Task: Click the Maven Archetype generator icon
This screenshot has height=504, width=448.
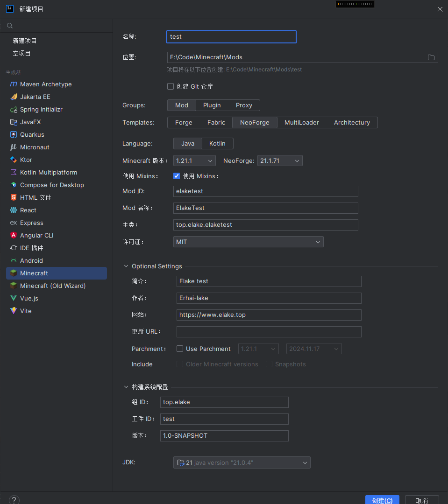Action: 14,84
